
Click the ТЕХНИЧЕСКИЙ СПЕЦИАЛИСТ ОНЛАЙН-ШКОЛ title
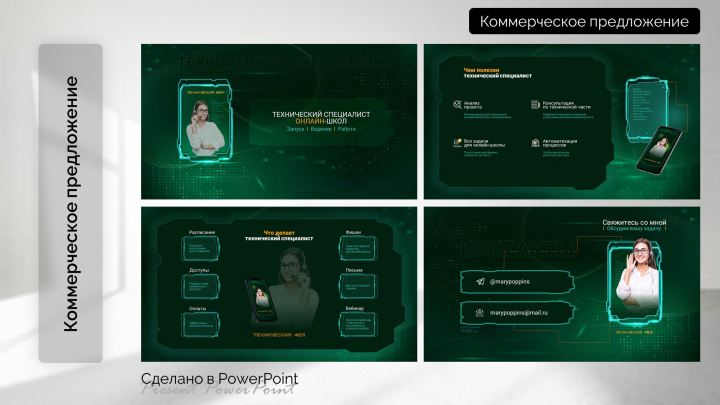pos(321,118)
